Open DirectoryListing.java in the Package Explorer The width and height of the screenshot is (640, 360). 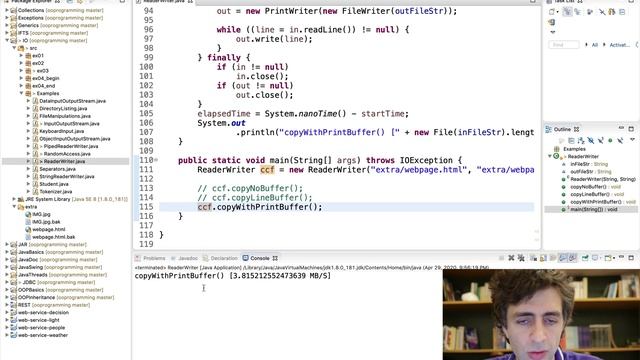click(x=63, y=109)
